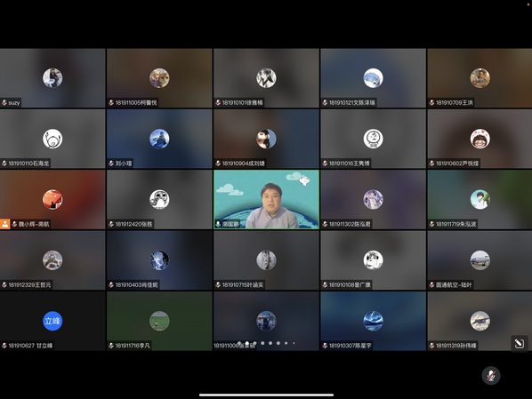This screenshot has height=399, width=532.
Task: Click the 181911716 name label
Action: click(133, 346)
